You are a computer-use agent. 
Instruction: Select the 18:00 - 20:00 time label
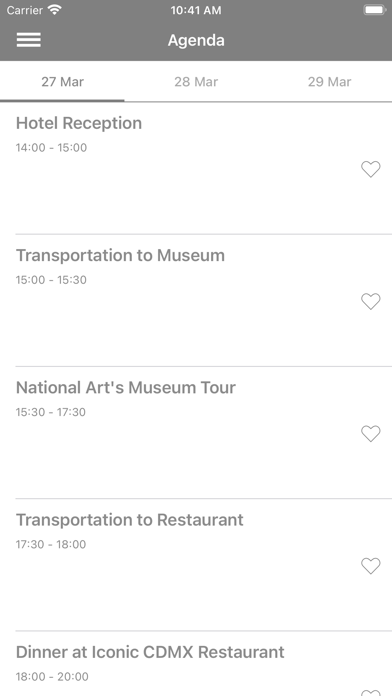[52, 676]
